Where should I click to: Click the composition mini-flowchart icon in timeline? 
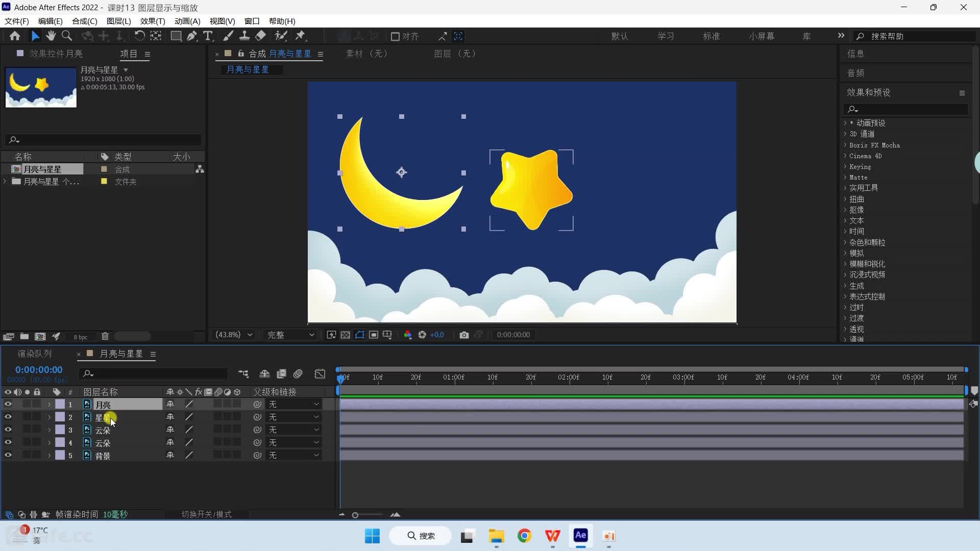click(244, 374)
